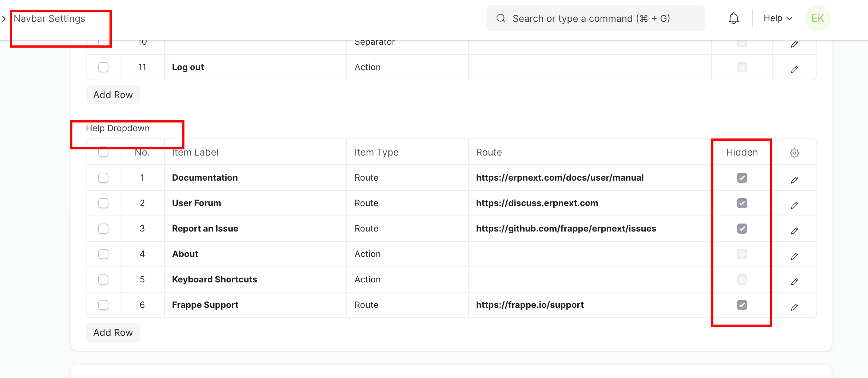Enable Hidden for the About row
The height and width of the screenshot is (378, 868).
coord(742,254)
